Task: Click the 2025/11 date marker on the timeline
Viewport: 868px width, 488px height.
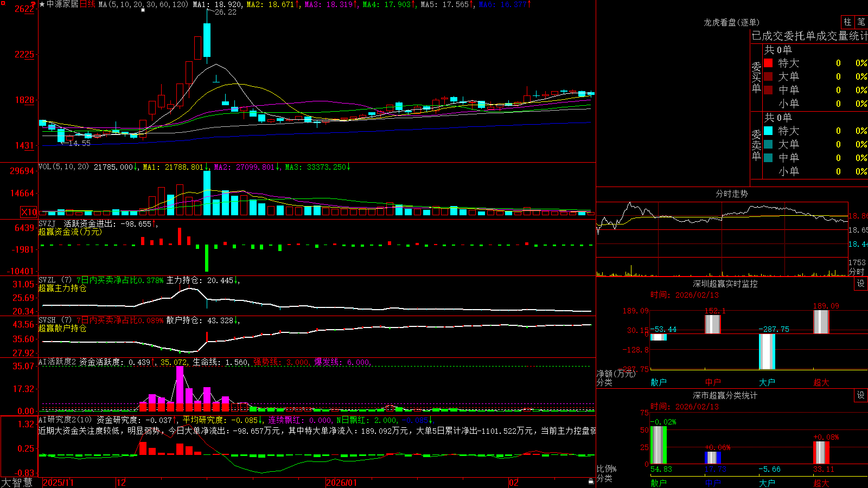Action: 58,483
